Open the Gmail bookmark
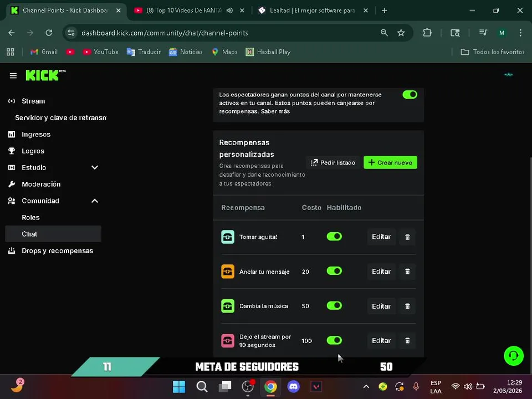 pyautogui.click(x=44, y=52)
